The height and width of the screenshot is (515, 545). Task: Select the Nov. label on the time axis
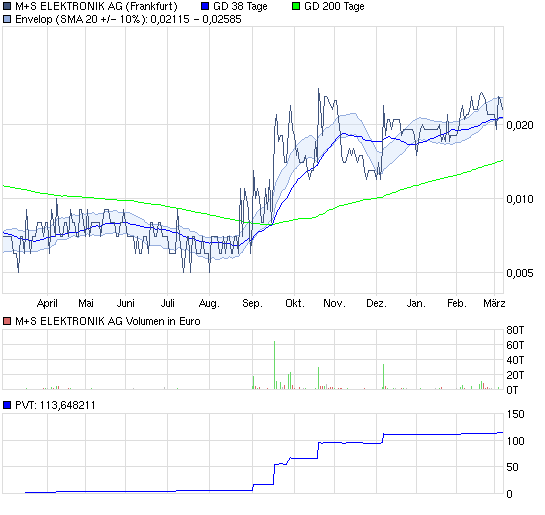click(334, 303)
